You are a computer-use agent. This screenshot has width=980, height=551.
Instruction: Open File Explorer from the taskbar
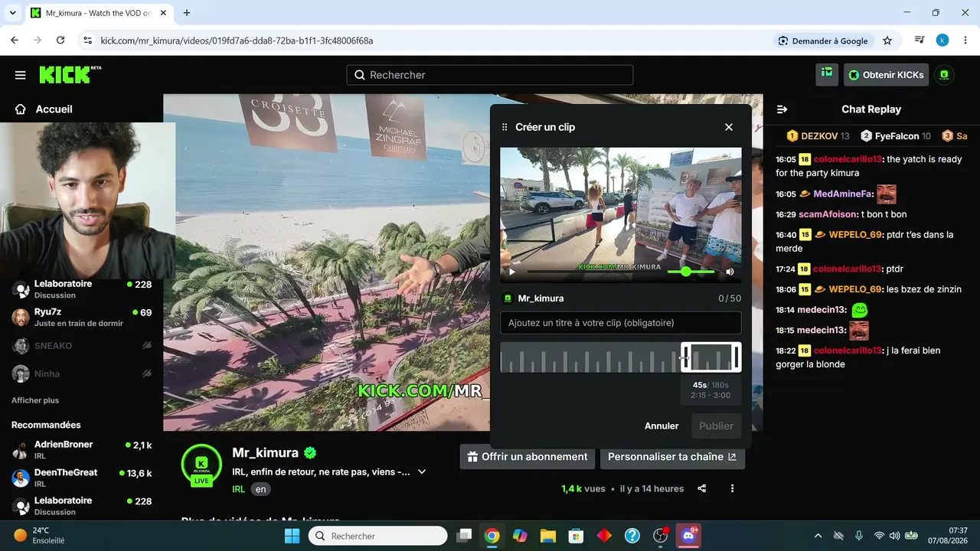click(547, 536)
